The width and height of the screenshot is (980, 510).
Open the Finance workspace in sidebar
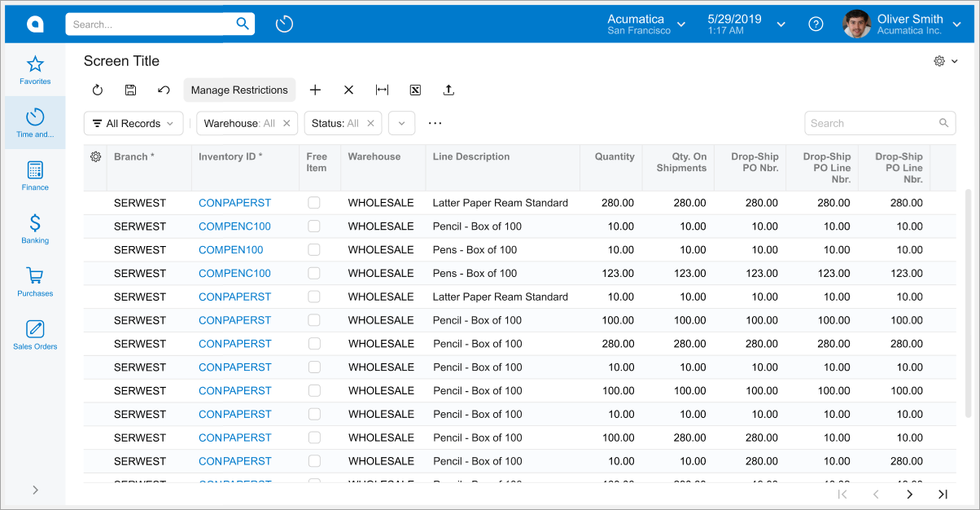(35, 175)
